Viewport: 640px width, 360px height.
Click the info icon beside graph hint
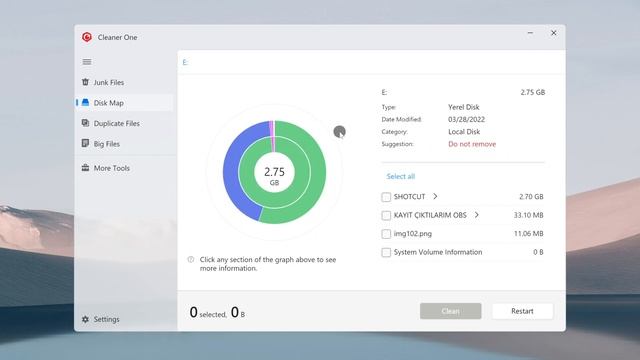(x=191, y=260)
